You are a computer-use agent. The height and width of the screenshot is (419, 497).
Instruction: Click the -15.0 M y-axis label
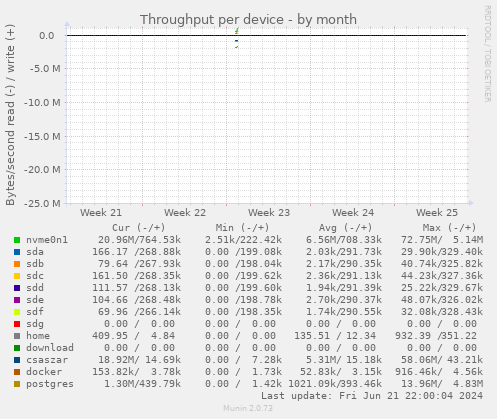(42, 136)
